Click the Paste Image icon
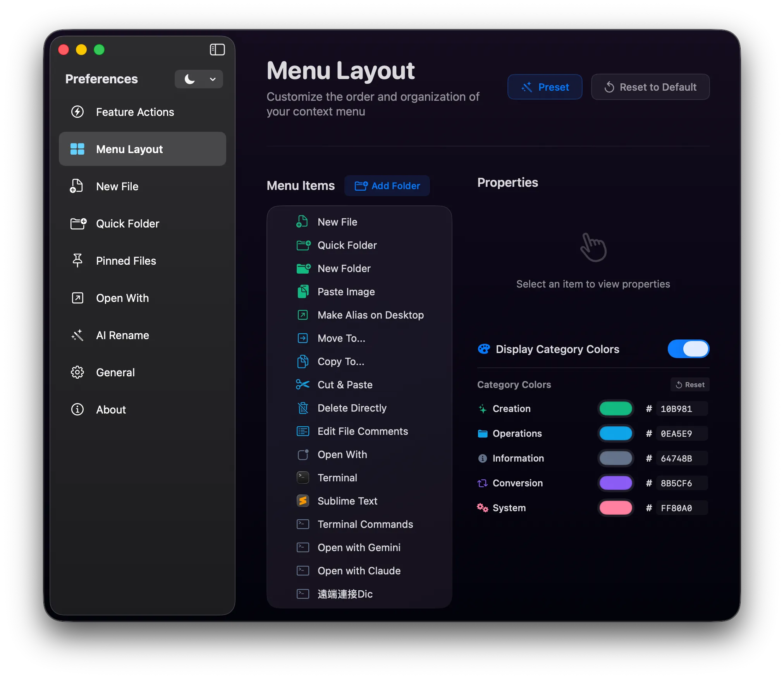Image resolution: width=784 pixels, height=679 pixels. 303,291
